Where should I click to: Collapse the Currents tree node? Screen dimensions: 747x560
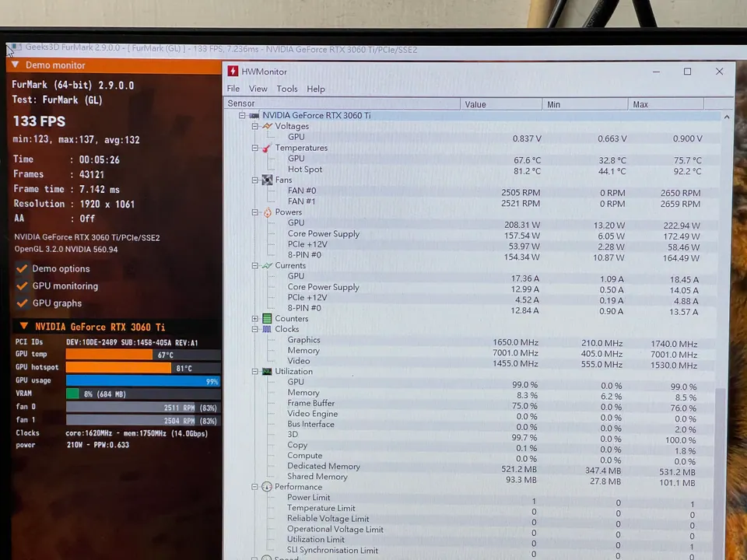pos(255,266)
